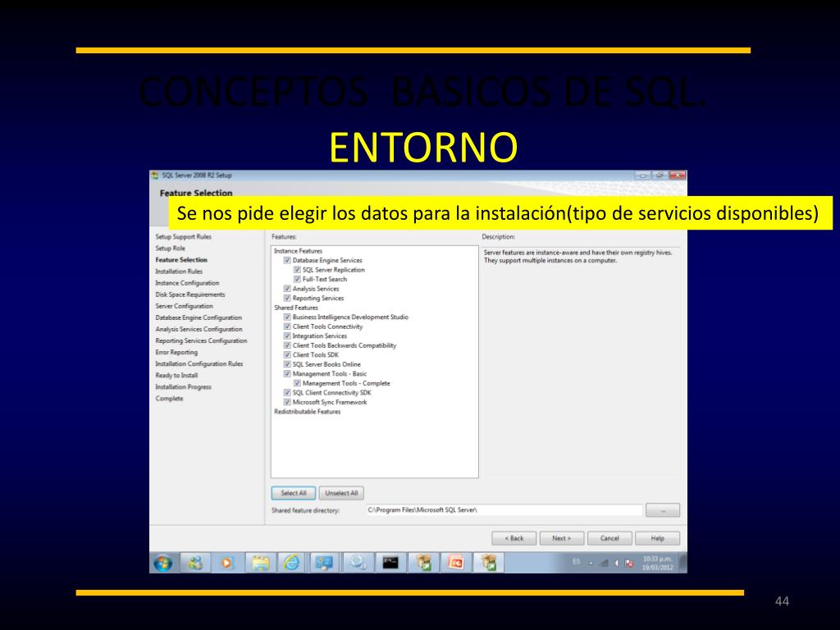This screenshot has height=630, width=840.
Task: Open Windows Live Messenger from taskbar
Action: (195, 563)
